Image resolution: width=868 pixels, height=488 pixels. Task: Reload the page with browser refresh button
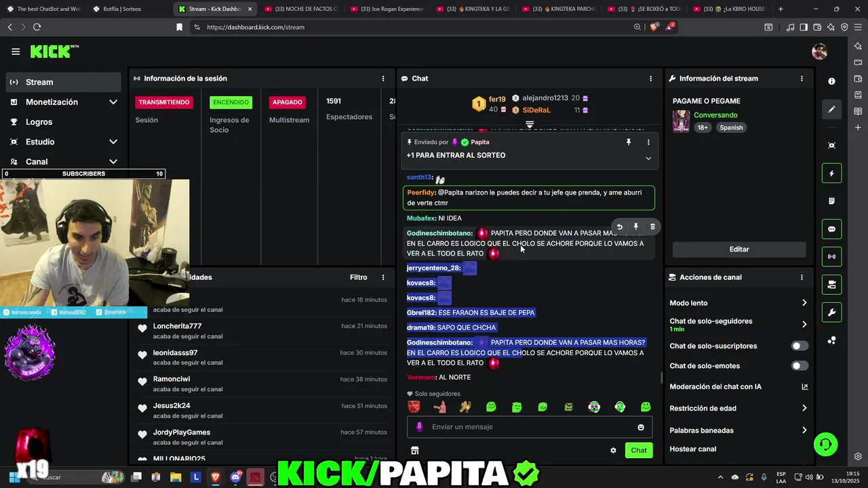tap(37, 27)
